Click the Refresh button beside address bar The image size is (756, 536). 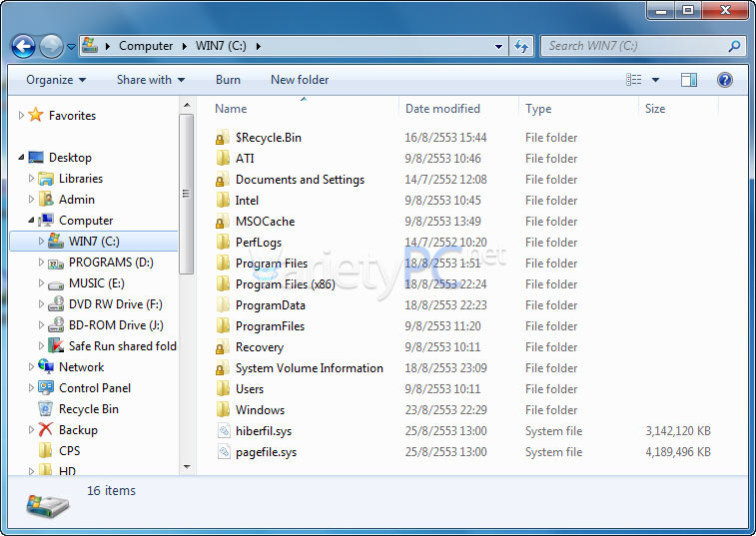[521, 46]
